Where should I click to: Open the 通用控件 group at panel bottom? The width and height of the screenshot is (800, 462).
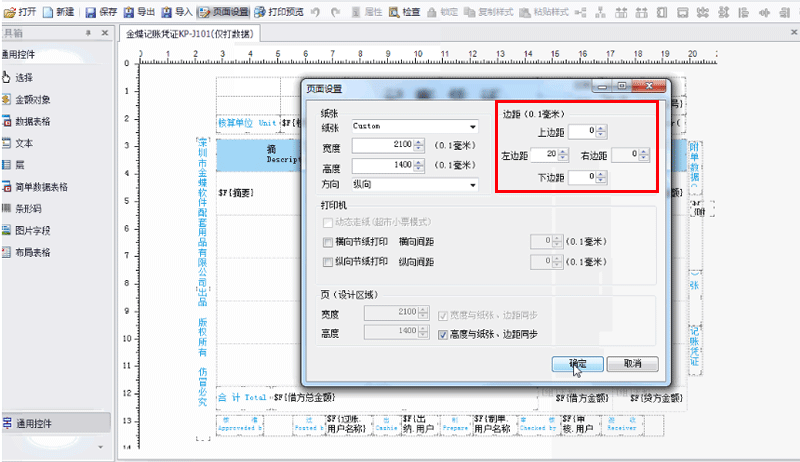[x=55, y=423]
